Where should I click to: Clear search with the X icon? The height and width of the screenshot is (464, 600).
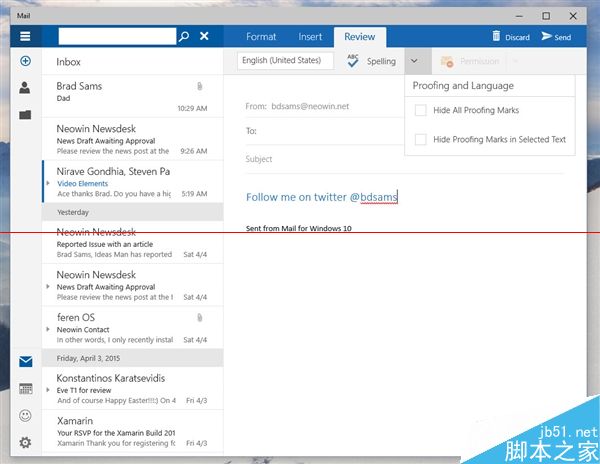tap(204, 36)
